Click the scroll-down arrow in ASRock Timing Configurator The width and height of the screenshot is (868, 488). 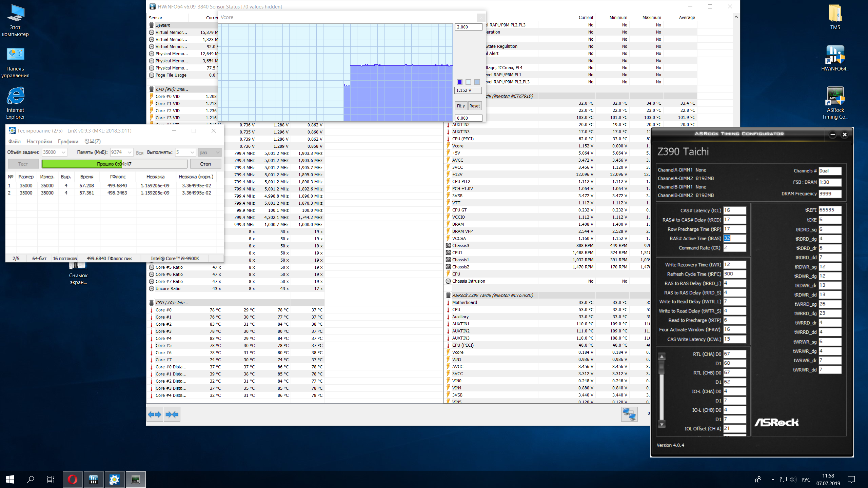(662, 424)
